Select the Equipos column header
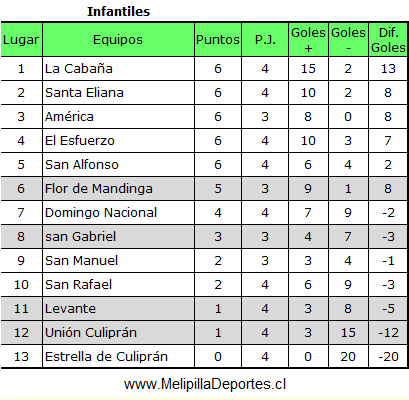The width and height of the screenshot is (409, 400). 118,40
